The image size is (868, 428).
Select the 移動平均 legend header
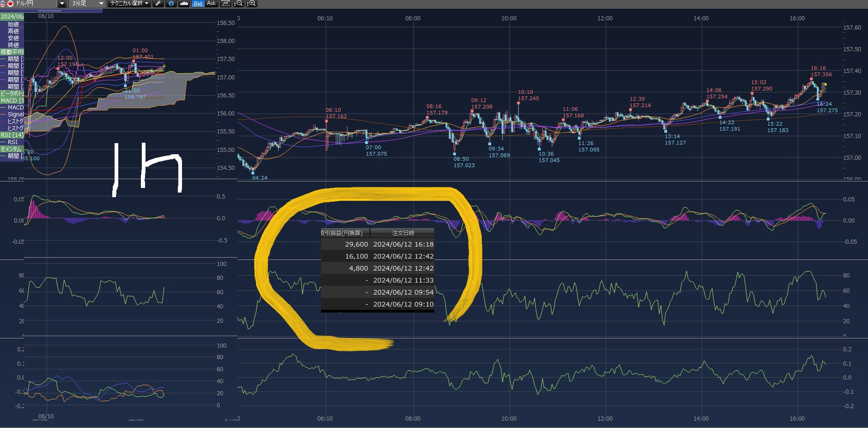tap(12, 52)
